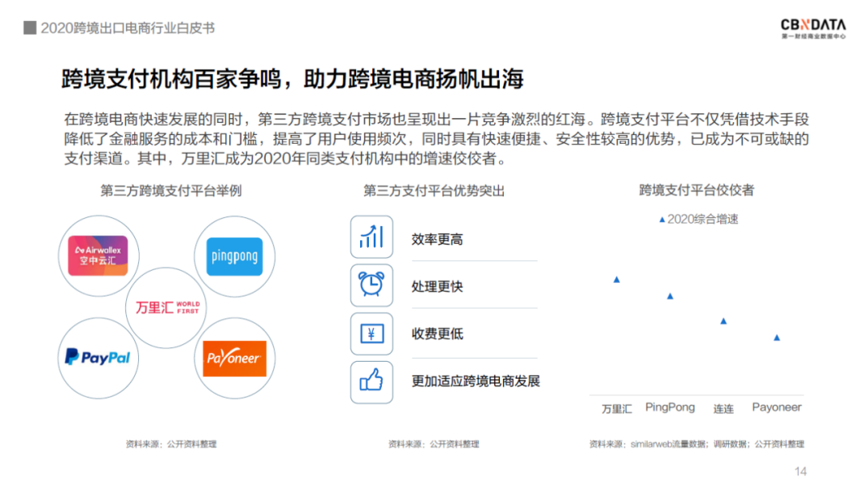Click the heading 第三方跨境支付平台举例

(170, 191)
